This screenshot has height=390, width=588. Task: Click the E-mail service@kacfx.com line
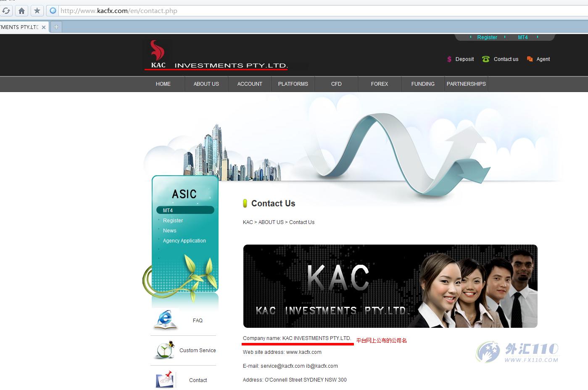coord(290,366)
